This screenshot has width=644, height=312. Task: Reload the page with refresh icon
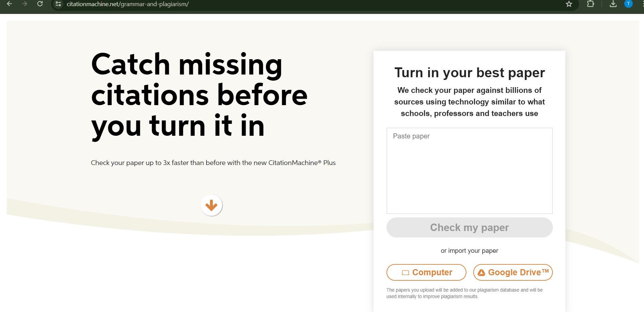click(x=40, y=4)
